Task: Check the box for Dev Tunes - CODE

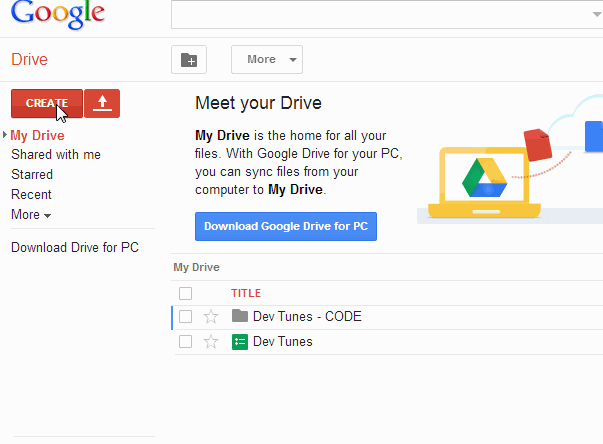Action: [x=185, y=317]
